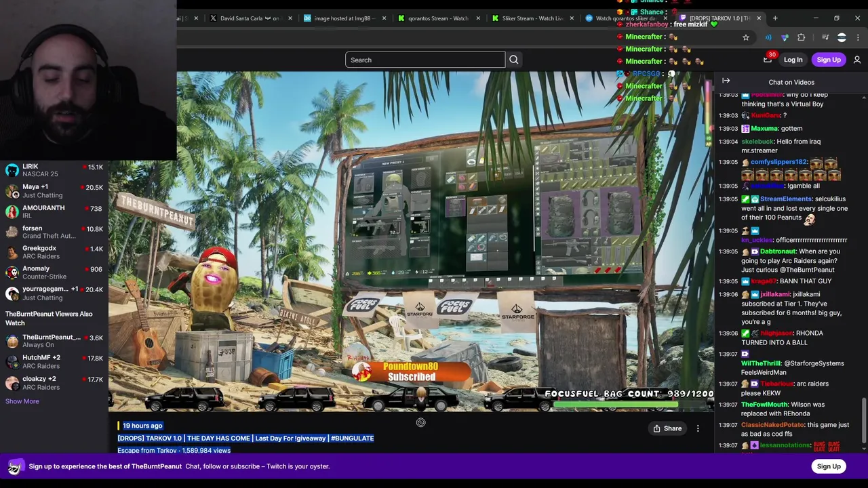This screenshot has width=868, height=488.
Task: Open TheBurntPeanut_ Always On channel row
Action: [54, 341]
